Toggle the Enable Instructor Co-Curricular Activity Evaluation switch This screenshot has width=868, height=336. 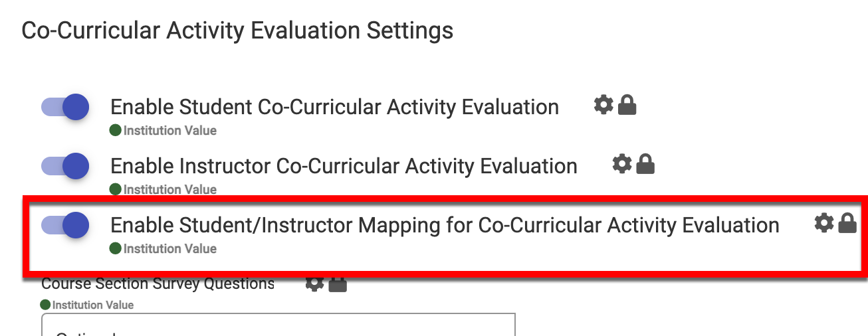65,166
